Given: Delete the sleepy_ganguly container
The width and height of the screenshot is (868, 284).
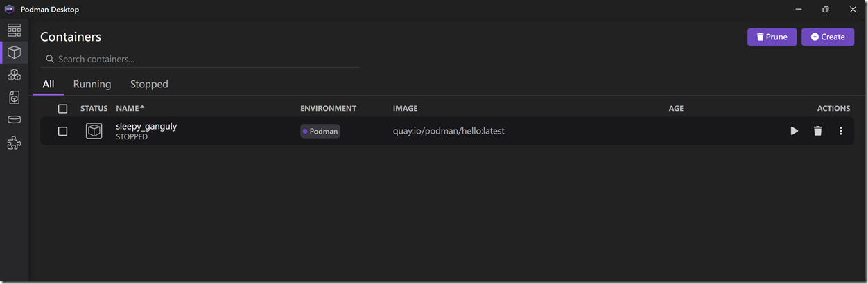Looking at the screenshot, I should (x=817, y=131).
